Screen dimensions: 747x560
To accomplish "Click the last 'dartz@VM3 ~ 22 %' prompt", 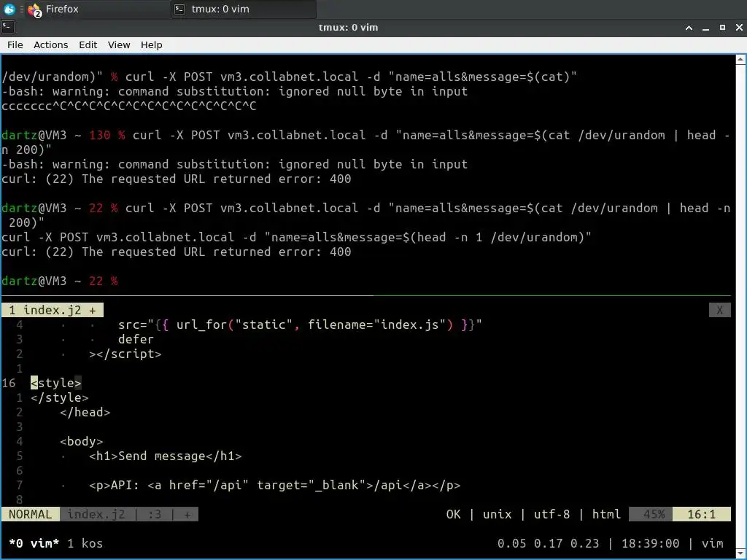I will click(60, 281).
